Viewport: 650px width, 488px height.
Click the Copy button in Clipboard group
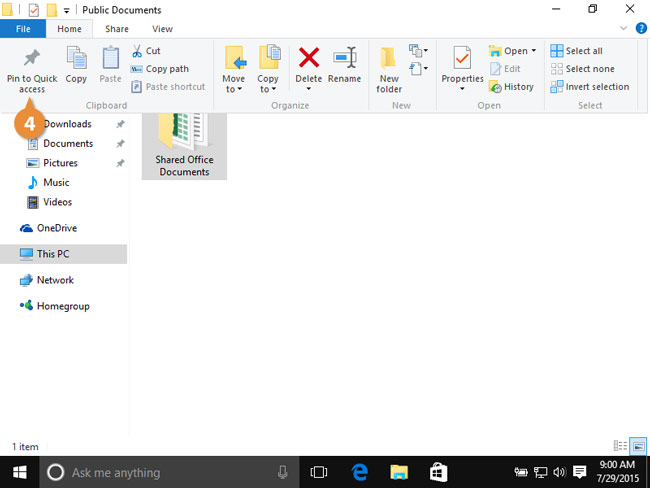pyautogui.click(x=76, y=65)
